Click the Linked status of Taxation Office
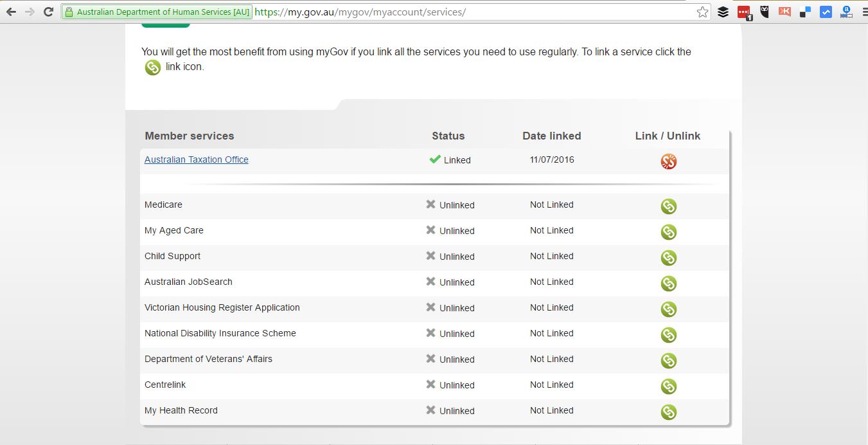The height and width of the screenshot is (445, 868). 450,159
